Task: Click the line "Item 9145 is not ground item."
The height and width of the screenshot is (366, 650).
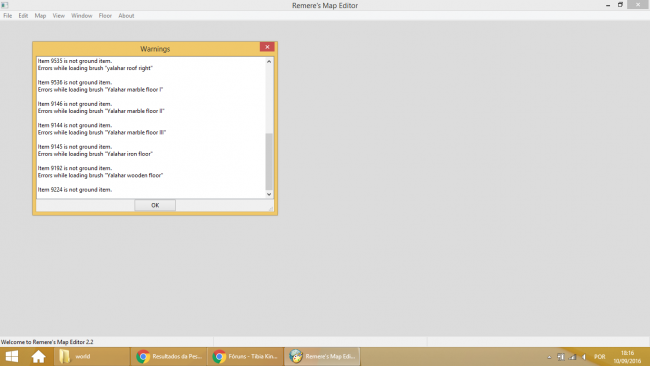Action: [75, 147]
